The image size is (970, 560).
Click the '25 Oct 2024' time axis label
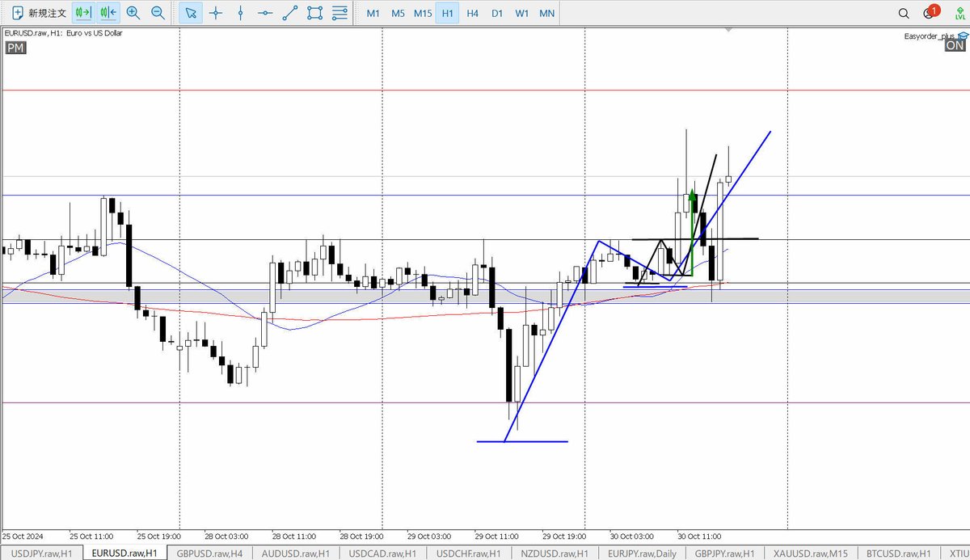23,536
